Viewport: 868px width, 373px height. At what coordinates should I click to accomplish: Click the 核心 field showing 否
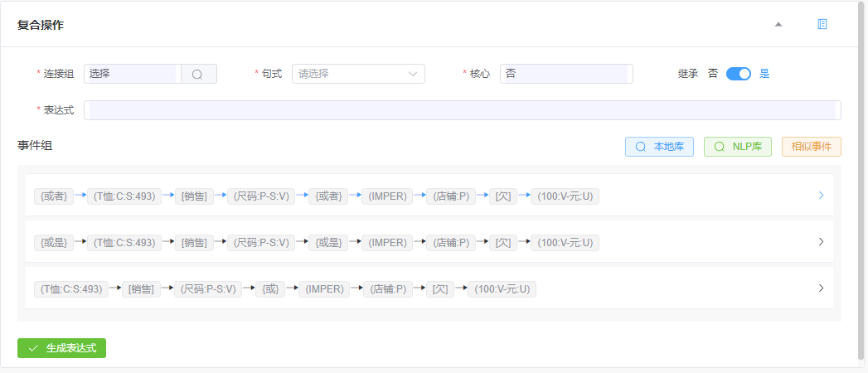tap(566, 74)
